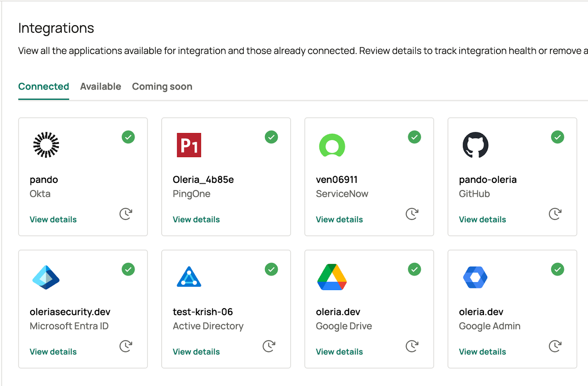Click the Integrations page heading

pos(56,29)
